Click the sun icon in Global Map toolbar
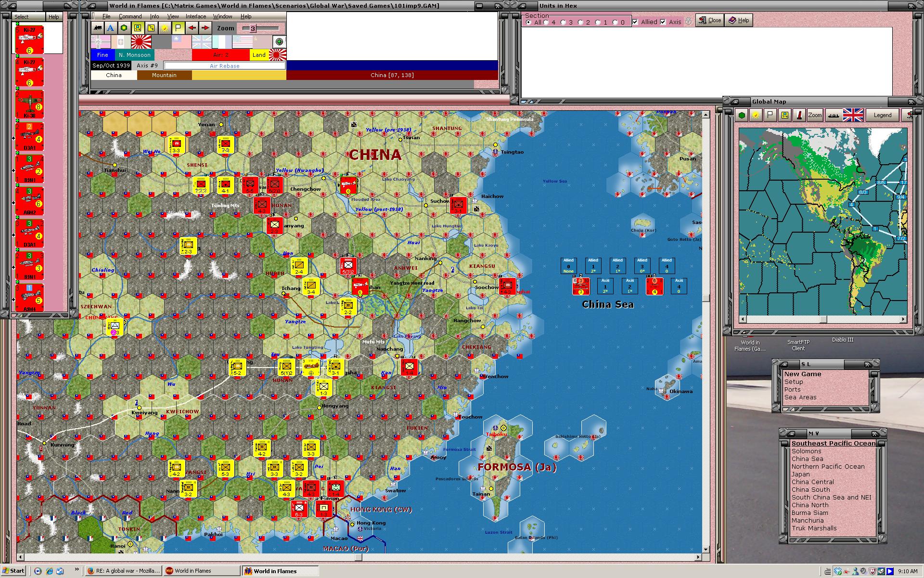The image size is (924, 578). click(x=756, y=115)
